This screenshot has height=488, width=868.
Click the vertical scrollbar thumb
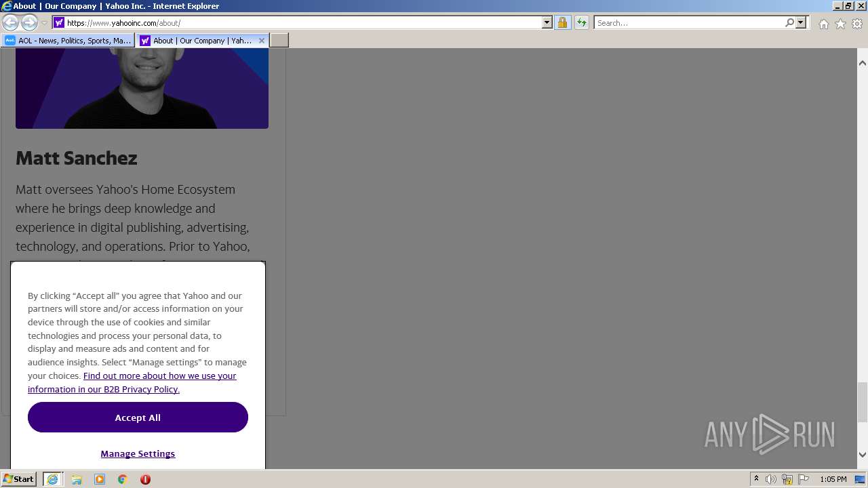863,401
